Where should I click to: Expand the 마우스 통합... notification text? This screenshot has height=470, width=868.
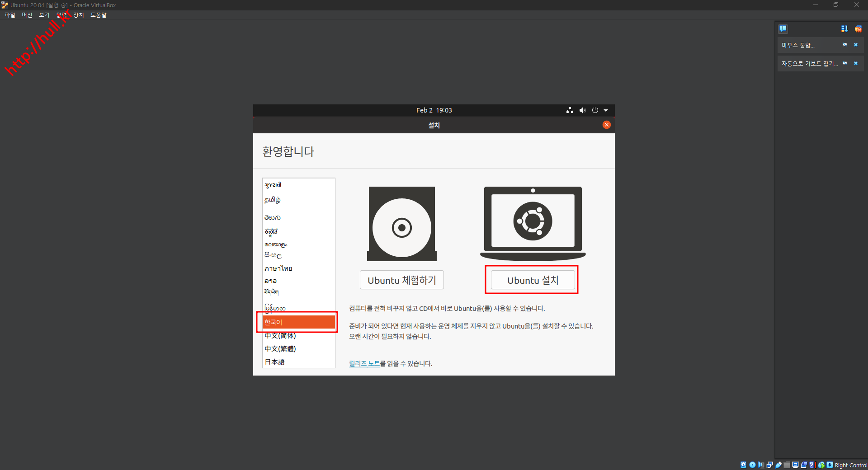[798, 45]
